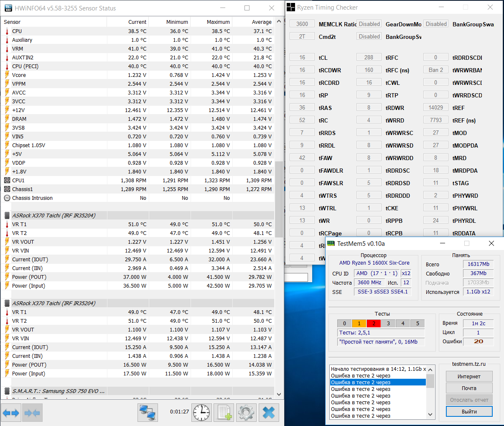This screenshot has width=504, height=426.
Task: Click the testmem.tz.ru link label
Action: tap(469, 364)
